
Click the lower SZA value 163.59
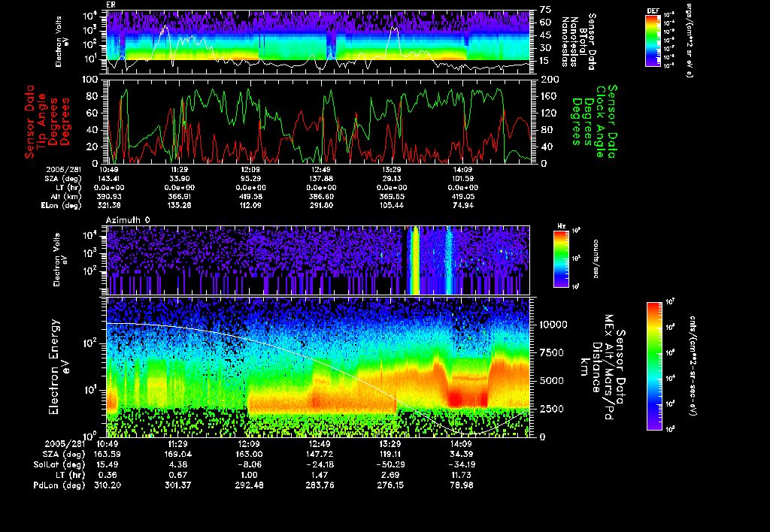coord(108,454)
